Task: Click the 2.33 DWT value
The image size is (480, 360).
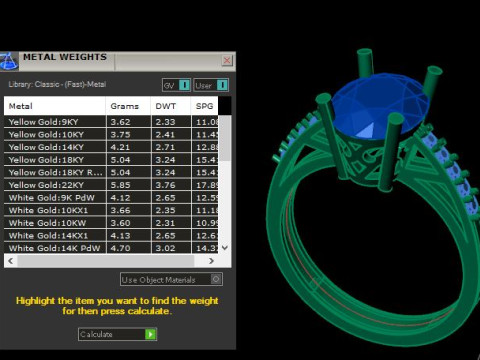Action: pos(165,122)
